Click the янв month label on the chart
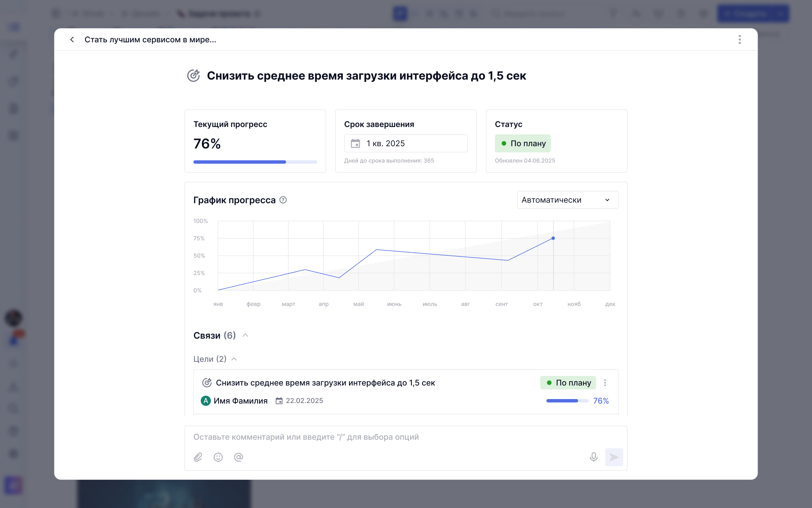 218,304
